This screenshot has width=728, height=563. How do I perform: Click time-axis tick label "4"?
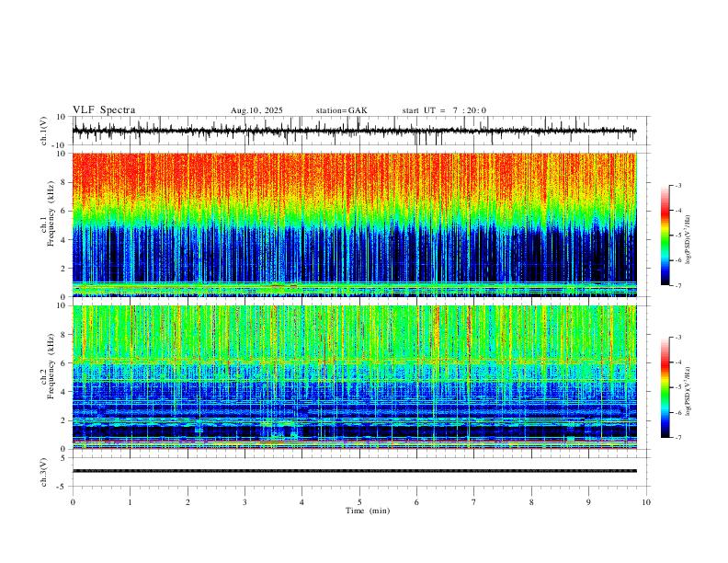tap(302, 502)
